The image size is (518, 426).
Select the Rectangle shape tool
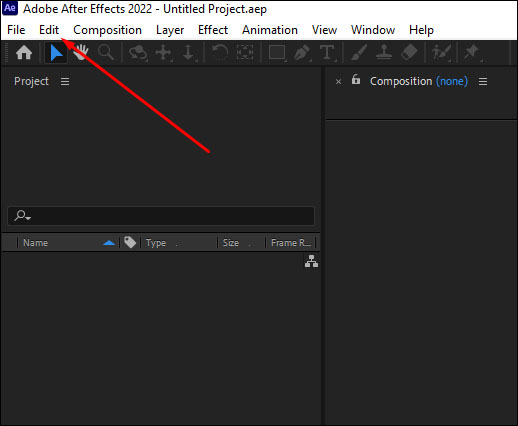click(x=277, y=53)
